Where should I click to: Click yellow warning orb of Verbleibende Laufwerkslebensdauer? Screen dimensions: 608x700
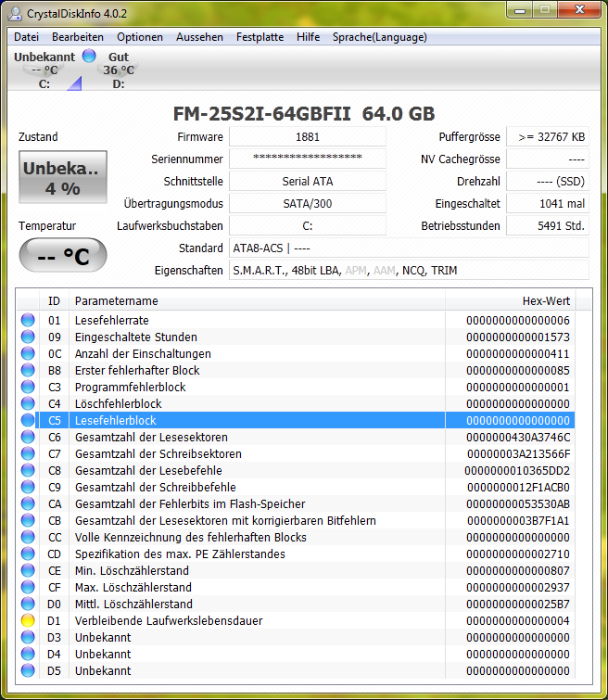pos(28,620)
